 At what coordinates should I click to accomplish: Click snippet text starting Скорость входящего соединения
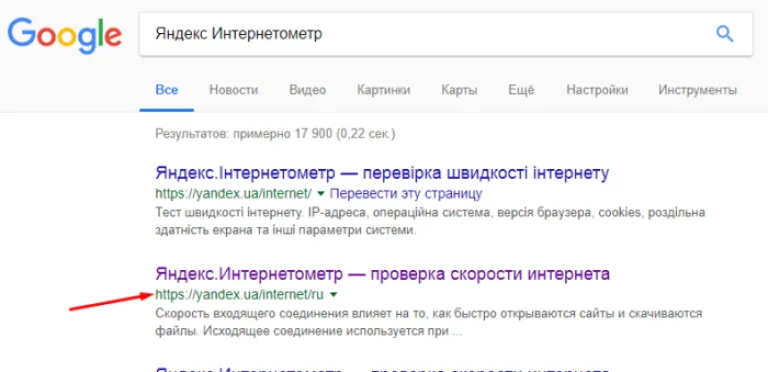[x=429, y=322]
